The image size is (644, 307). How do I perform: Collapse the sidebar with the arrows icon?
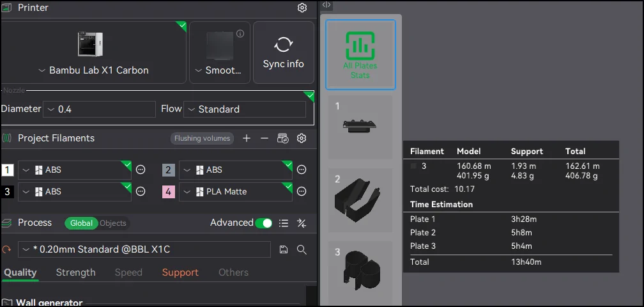(x=326, y=5)
